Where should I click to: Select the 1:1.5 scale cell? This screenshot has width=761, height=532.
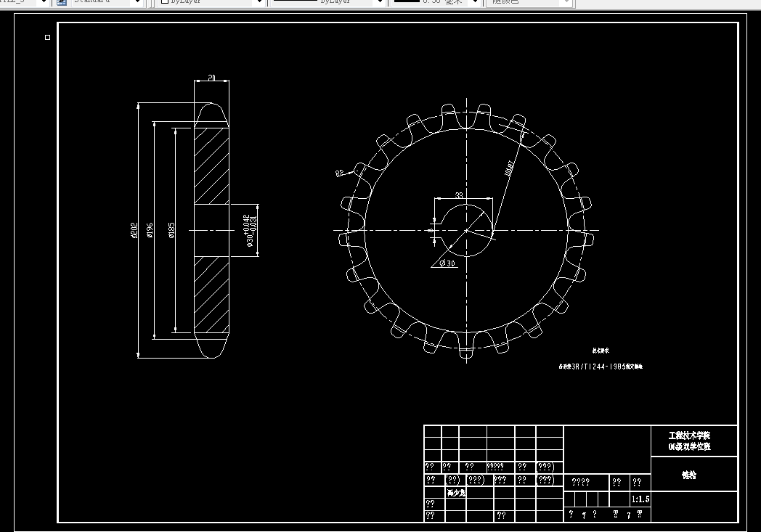(640, 499)
